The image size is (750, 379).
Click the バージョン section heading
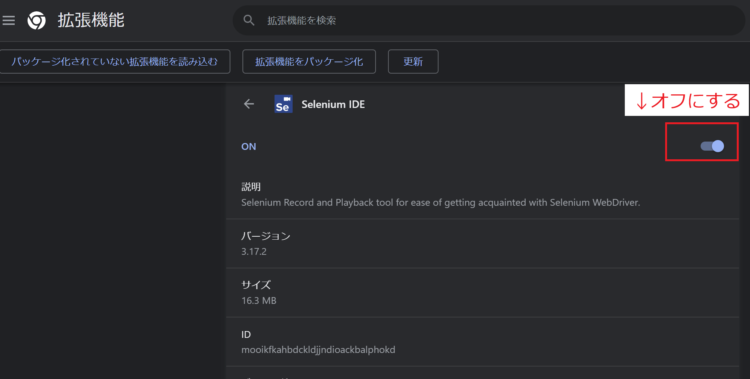click(x=265, y=236)
